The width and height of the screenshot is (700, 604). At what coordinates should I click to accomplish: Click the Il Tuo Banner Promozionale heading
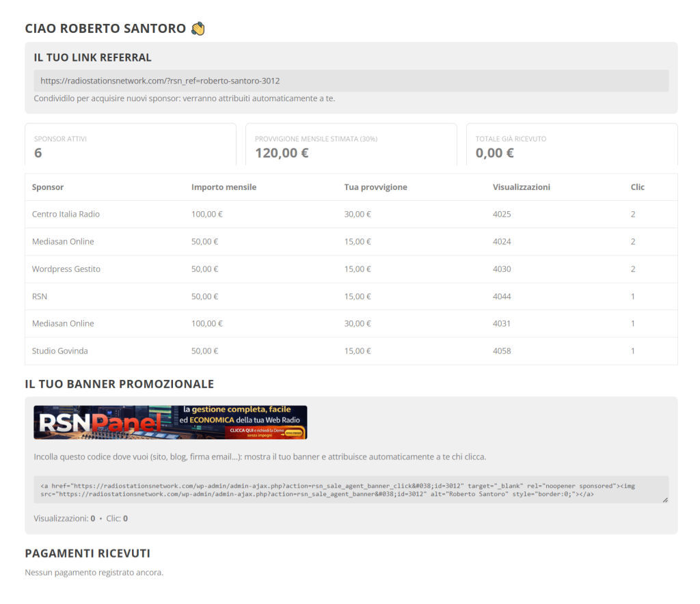click(119, 384)
